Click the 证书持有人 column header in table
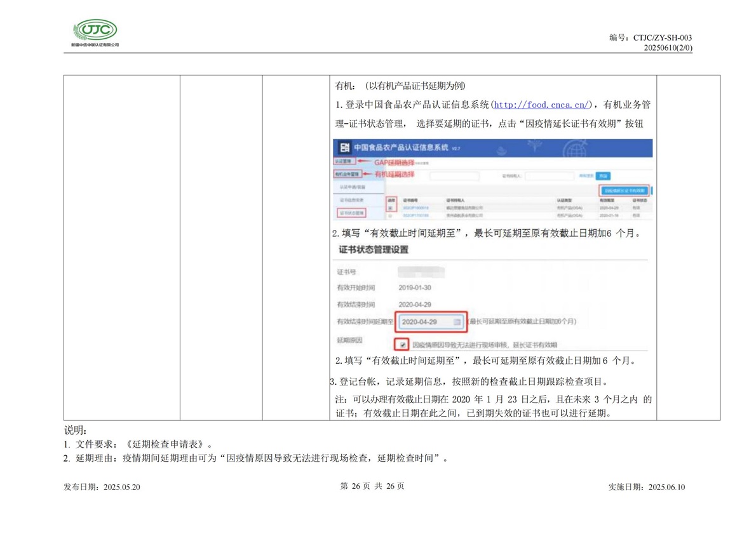The image size is (756, 534). 455,200
